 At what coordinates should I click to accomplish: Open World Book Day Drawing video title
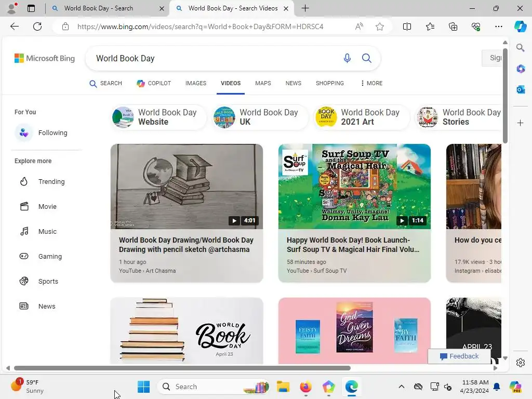(186, 245)
